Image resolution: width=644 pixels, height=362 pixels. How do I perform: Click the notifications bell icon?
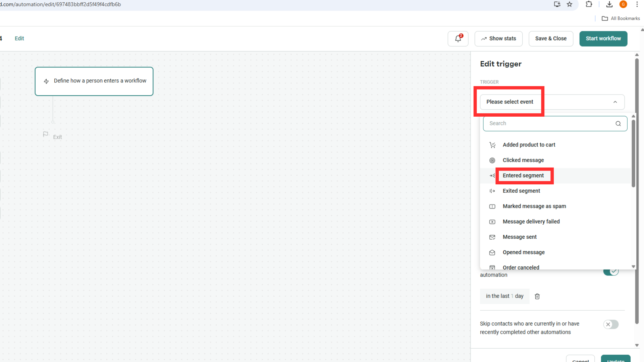[x=458, y=39]
